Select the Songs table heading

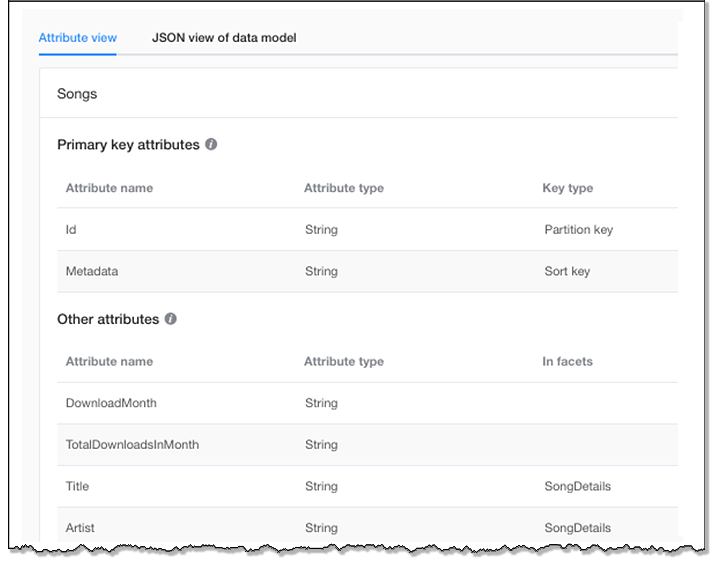click(x=77, y=94)
